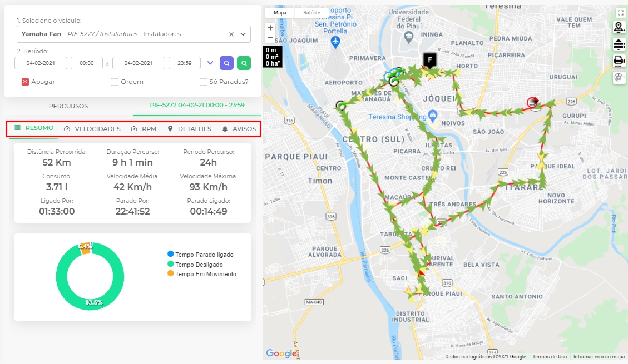Click the 52 Km distance value

coord(57,162)
